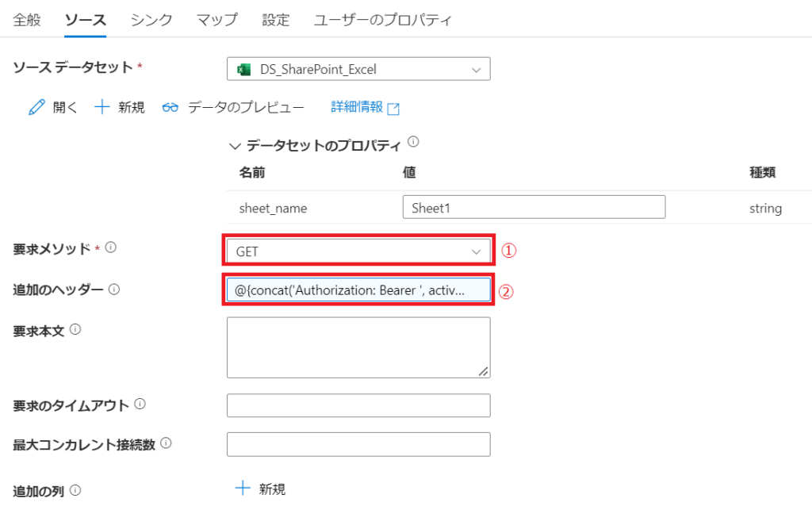
Task: Click info icon beside 要求本文 label
Action: click(76, 330)
